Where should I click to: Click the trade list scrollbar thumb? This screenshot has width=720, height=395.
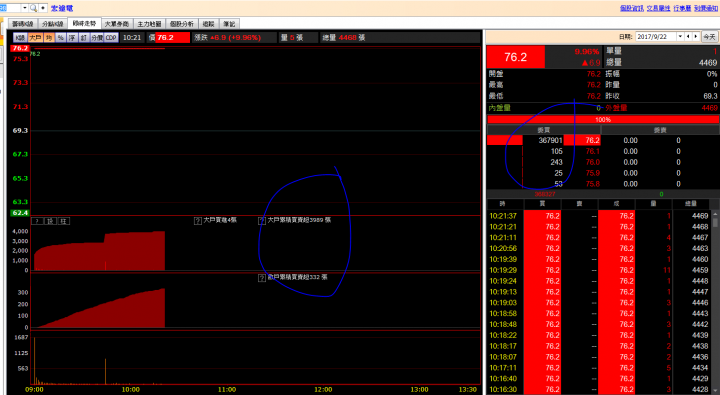tap(715, 223)
